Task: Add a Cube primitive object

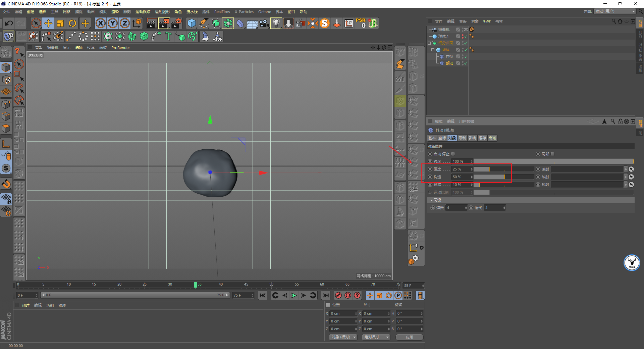Action: pos(192,23)
